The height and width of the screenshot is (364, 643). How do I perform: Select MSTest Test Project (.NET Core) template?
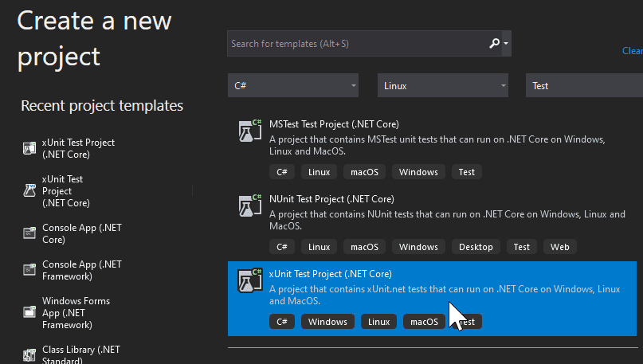334,124
